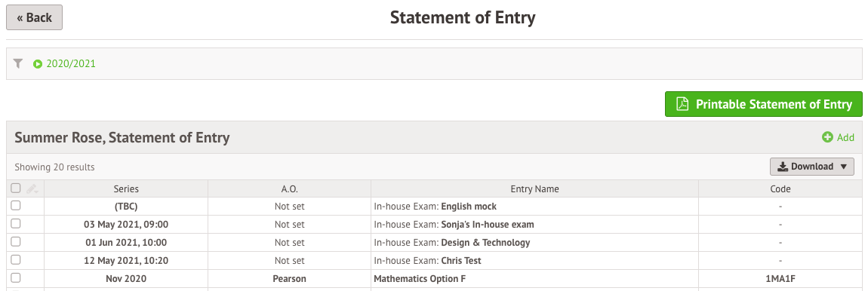The image size is (868, 291).
Task: Click the Entry Name column header
Action: 534,188
